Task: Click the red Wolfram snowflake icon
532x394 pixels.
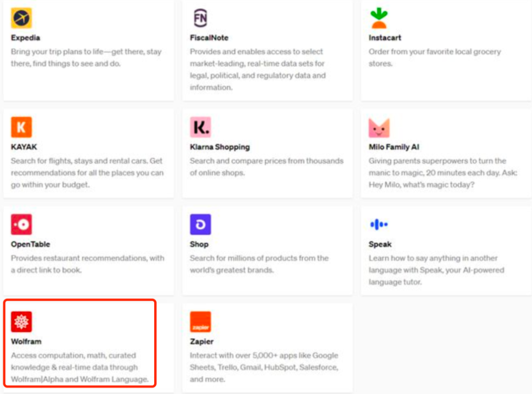Action: (21, 322)
